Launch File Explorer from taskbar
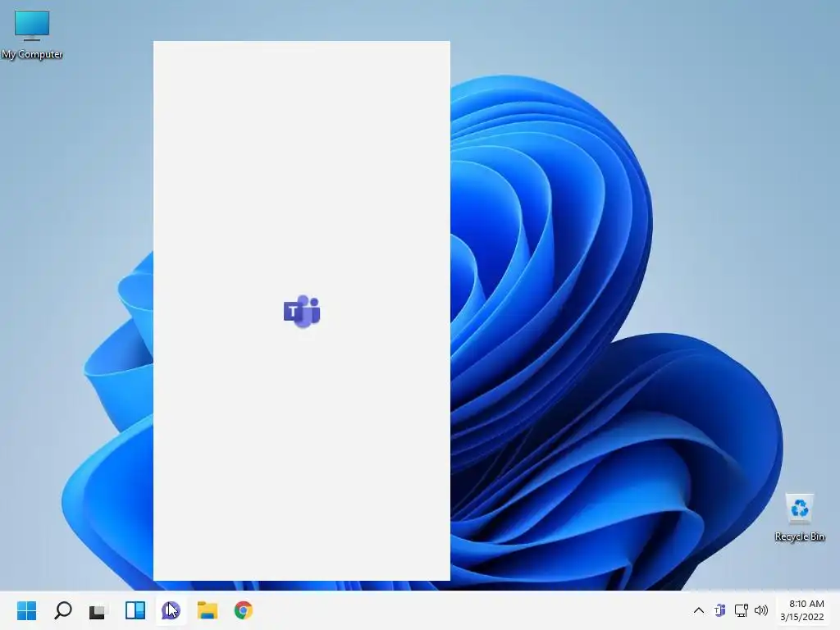The height and width of the screenshot is (630, 840). coord(208,610)
